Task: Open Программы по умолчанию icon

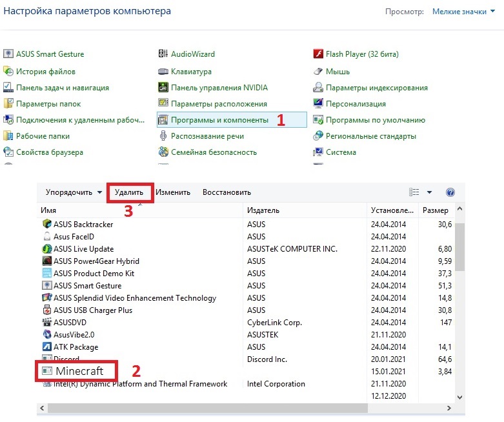Action: (x=318, y=119)
